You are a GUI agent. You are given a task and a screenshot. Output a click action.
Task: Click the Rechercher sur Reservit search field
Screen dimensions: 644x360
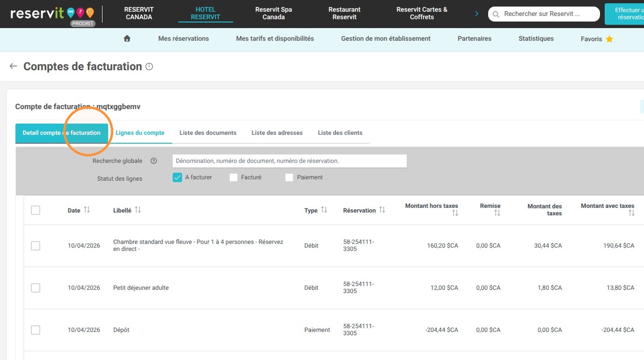[x=544, y=14]
